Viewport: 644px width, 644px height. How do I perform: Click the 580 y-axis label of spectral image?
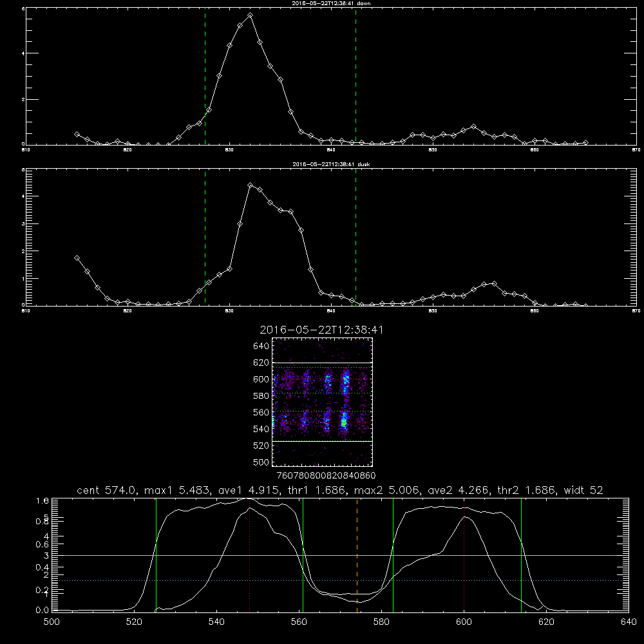pyautogui.click(x=261, y=396)
